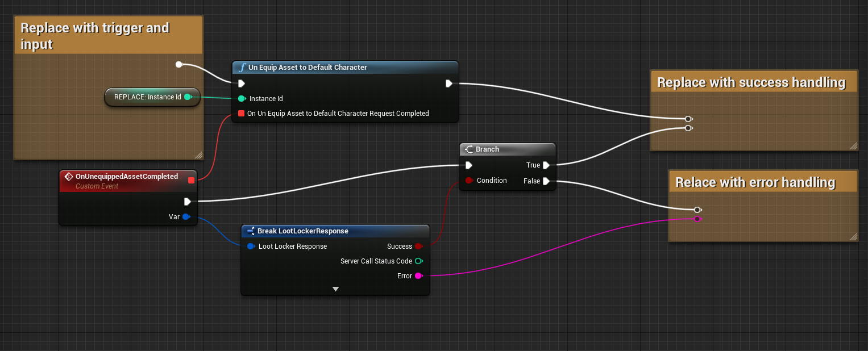
Task: Click the blue Var output pin
Action: point(186,216)
